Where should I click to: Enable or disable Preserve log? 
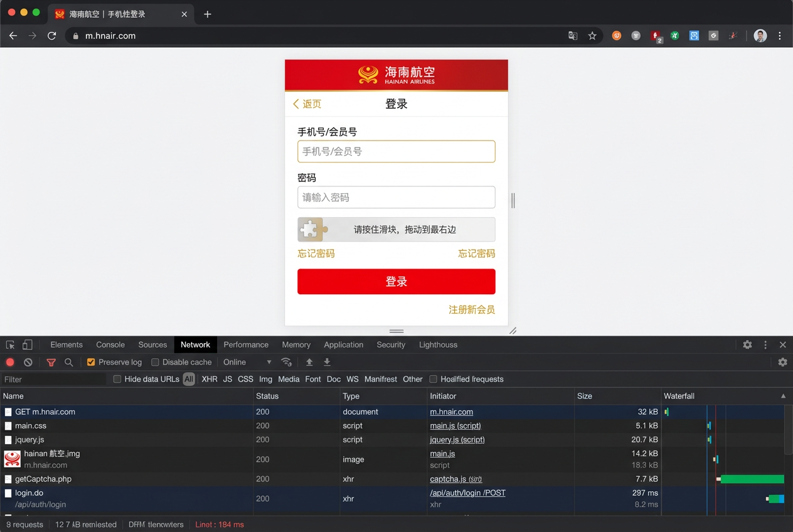(x=91, y=362)
